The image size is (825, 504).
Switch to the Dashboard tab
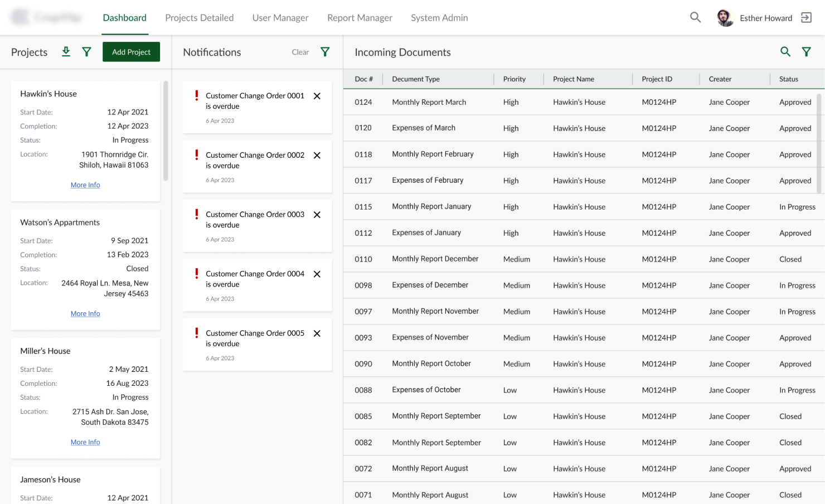[125, 18]
